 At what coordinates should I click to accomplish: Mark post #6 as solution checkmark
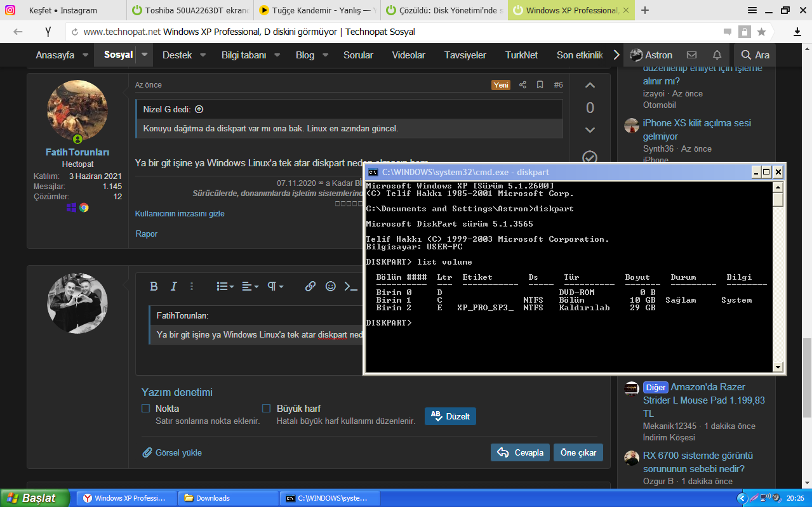click(590, 157)
